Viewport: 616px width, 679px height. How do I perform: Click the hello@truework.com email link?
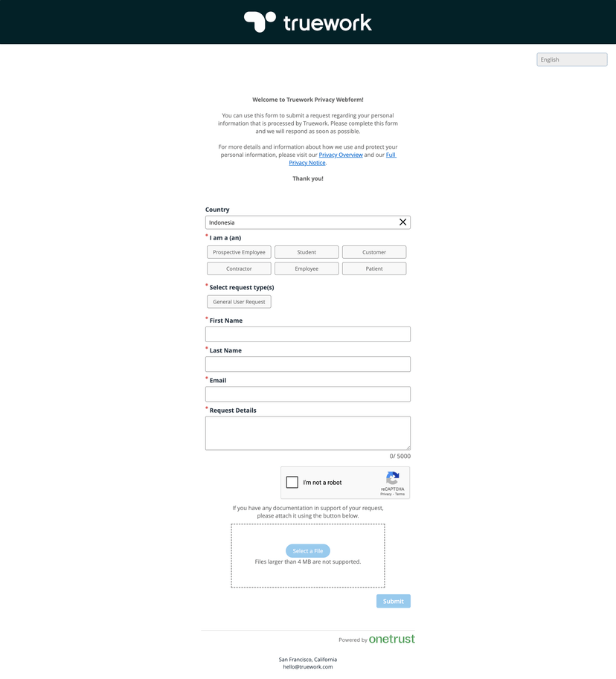(x=307, y=666)
